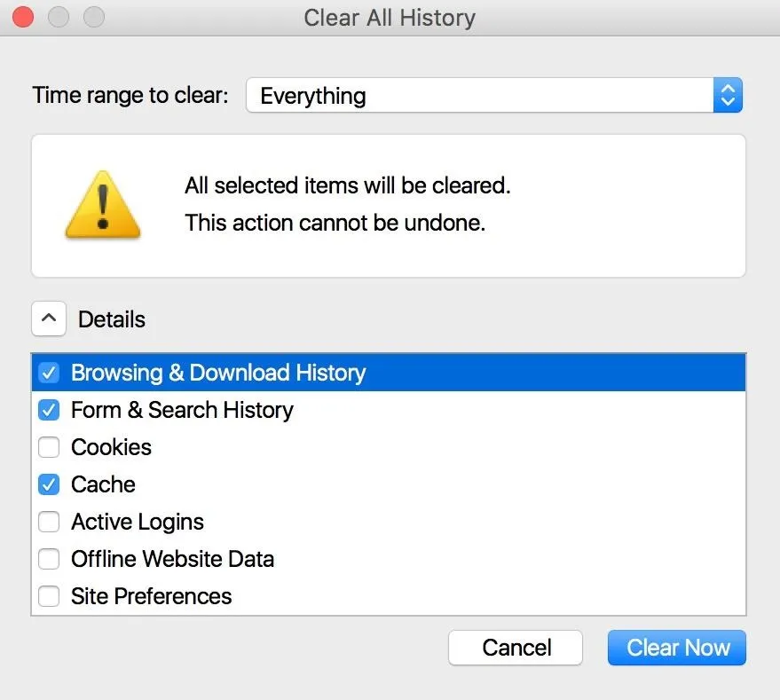
Task: Click the red close window button
Action: pos(25,17)
